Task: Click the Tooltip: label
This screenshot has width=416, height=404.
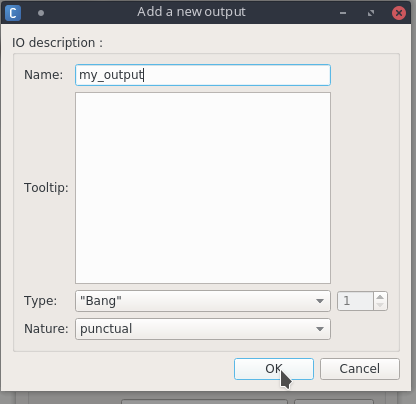Action: point(46,188)
